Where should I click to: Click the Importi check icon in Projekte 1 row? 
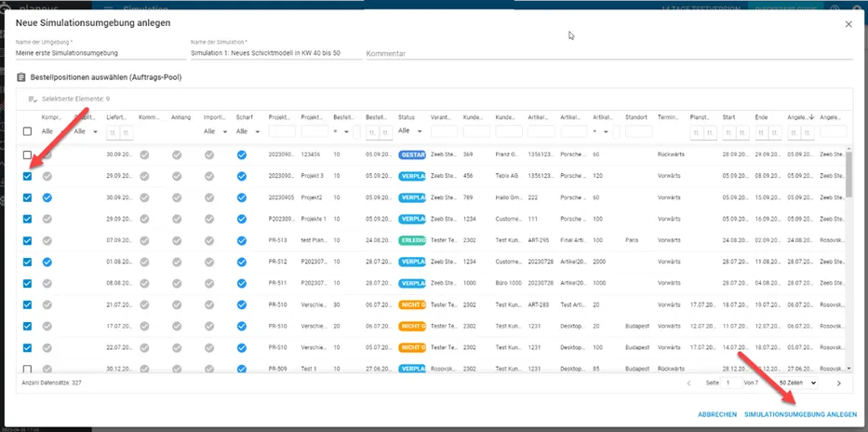coord(209,219)
